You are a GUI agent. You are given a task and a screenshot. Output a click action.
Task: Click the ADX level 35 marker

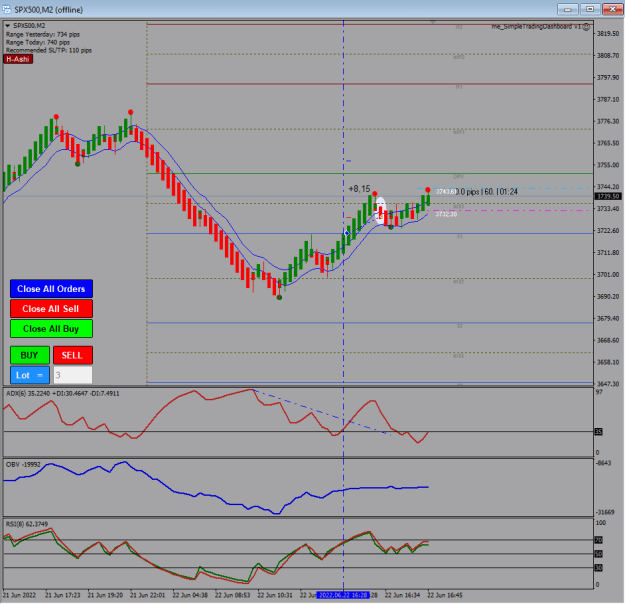point(598,432)
